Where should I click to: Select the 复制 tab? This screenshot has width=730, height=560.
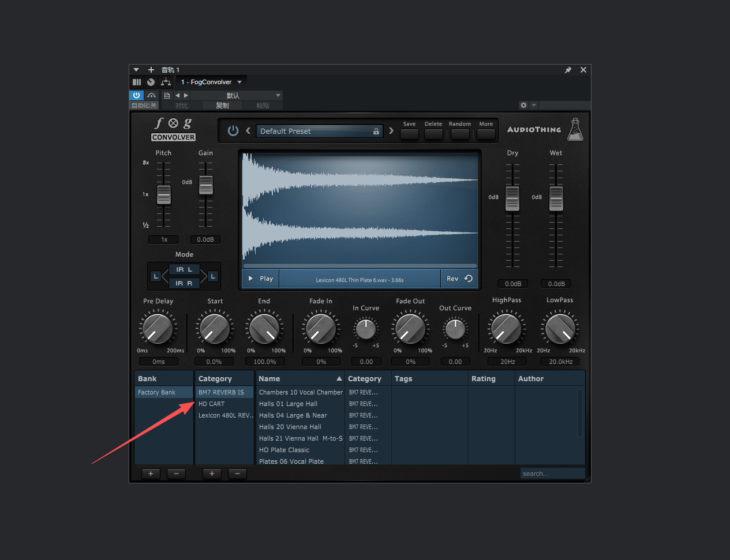(x=222, y=105)
